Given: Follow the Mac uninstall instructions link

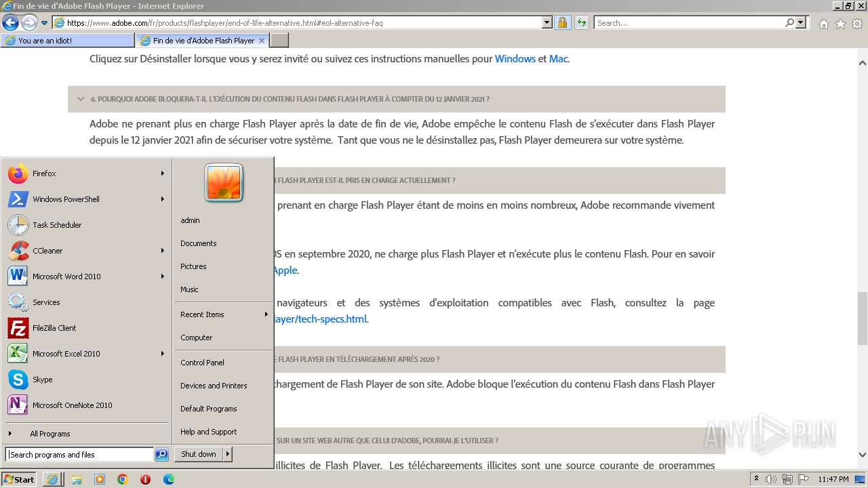Looking at the screenshot, I should click(x=558, y=59).
